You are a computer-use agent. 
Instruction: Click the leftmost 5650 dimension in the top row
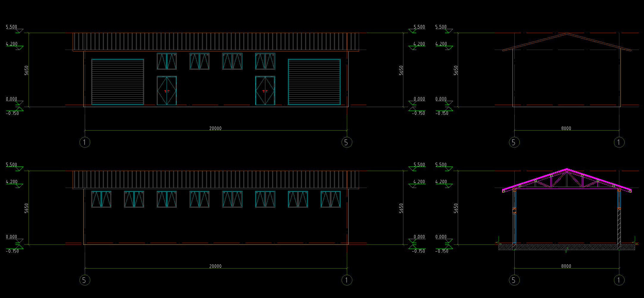click(x=26, y=70)
